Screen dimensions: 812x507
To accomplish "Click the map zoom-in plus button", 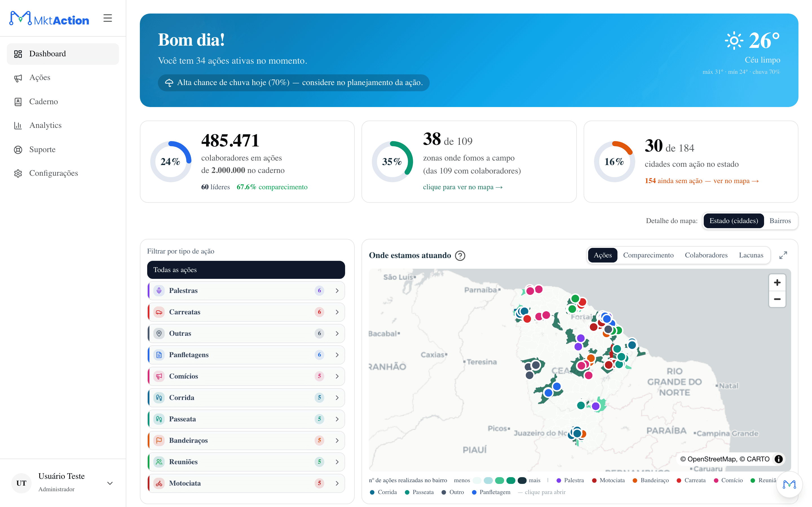I will 777,283.
